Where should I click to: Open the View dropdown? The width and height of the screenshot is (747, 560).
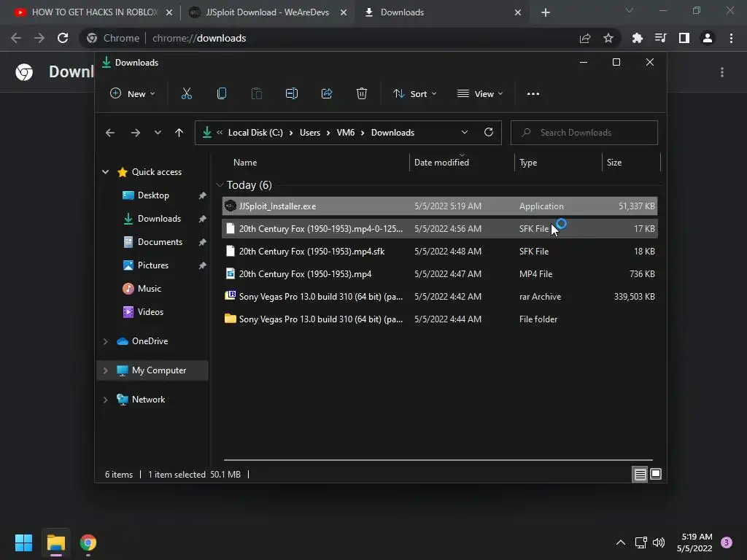pyautogui.click(x=480, y=94)
